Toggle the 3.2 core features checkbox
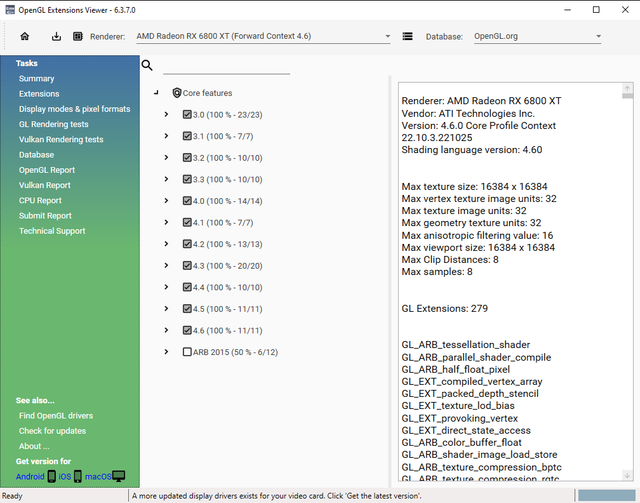 pos(187,158)
